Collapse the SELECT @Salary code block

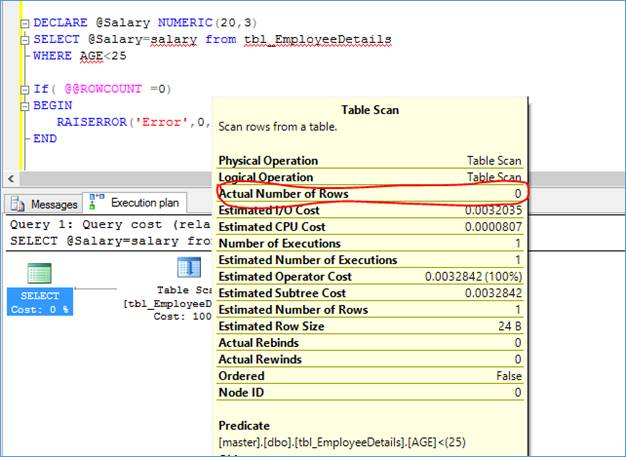tap(25, 40)
